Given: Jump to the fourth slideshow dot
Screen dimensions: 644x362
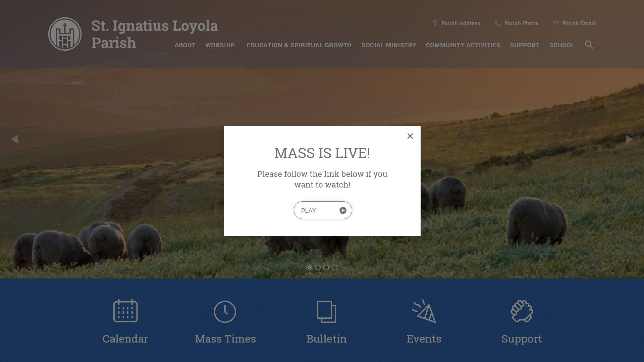Looking at the screenshot, I should click(334, 267).
